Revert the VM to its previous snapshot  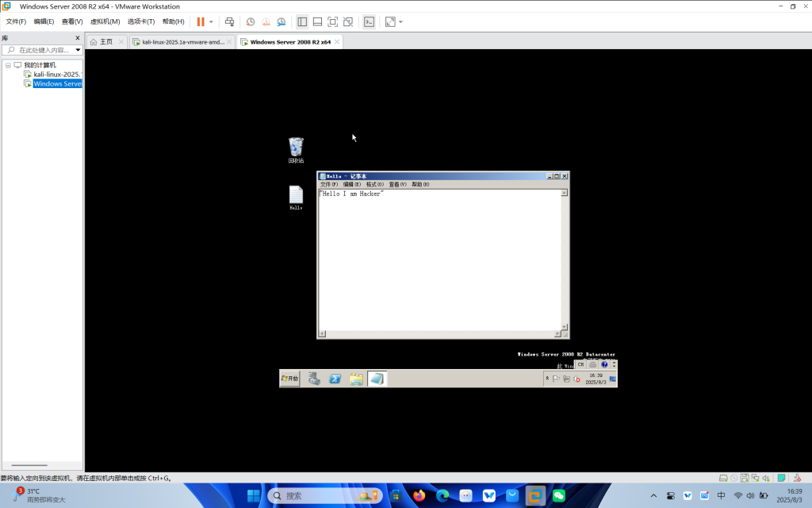pyautogui.click(x=266, y=21)
